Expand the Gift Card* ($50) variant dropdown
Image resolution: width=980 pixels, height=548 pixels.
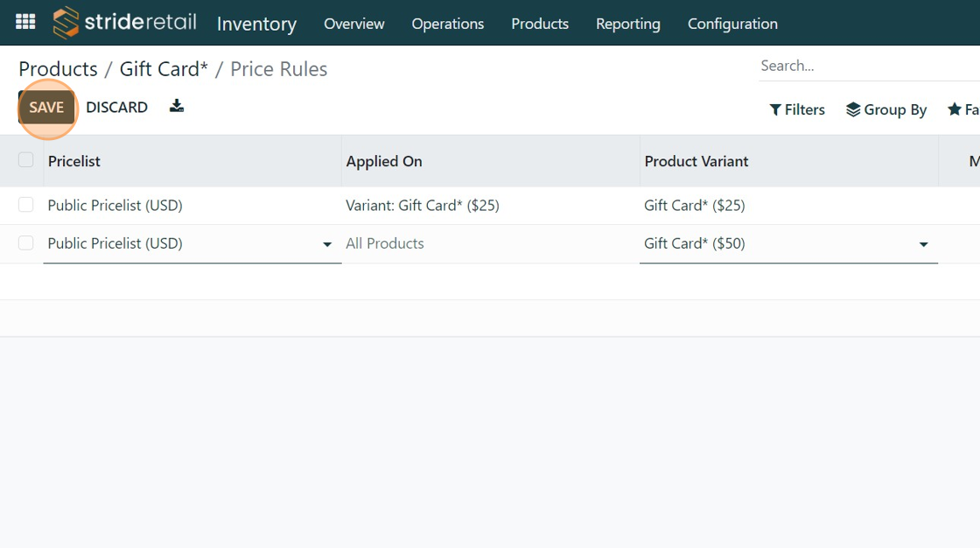coord(923,244)
